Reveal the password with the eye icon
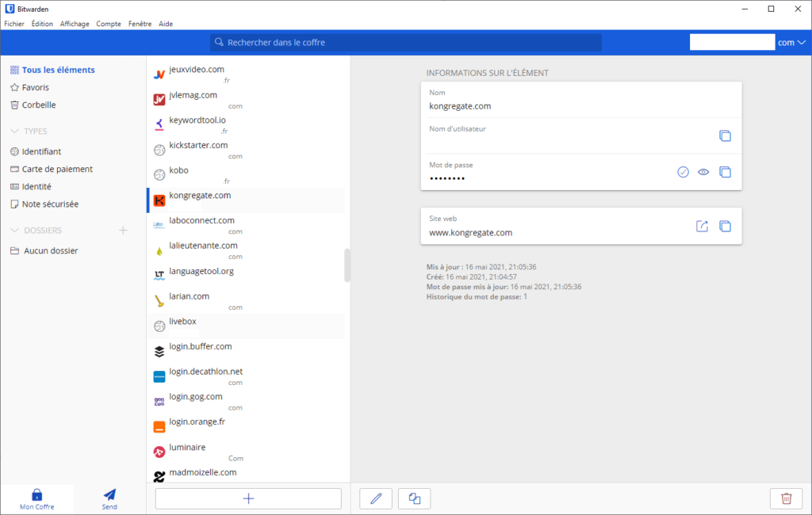812x515 pixels. [x=703, y=172]
